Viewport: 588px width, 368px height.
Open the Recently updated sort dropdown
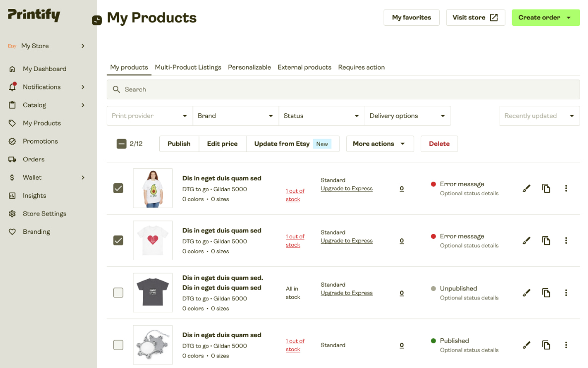pos(540,116)
